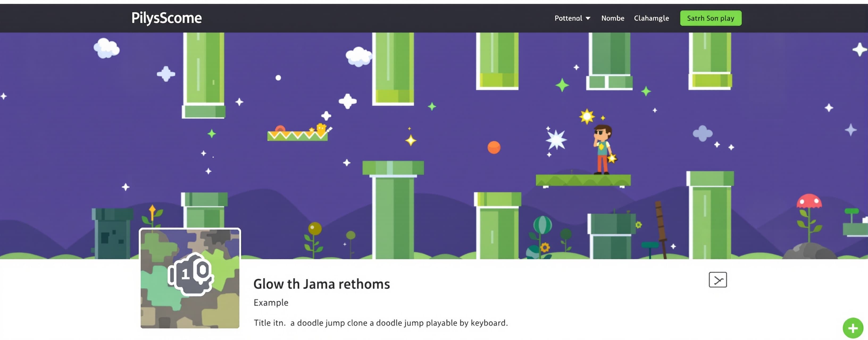Open the Nombe nav item
The width and height of the screenshot is (868, 340).
613,18
